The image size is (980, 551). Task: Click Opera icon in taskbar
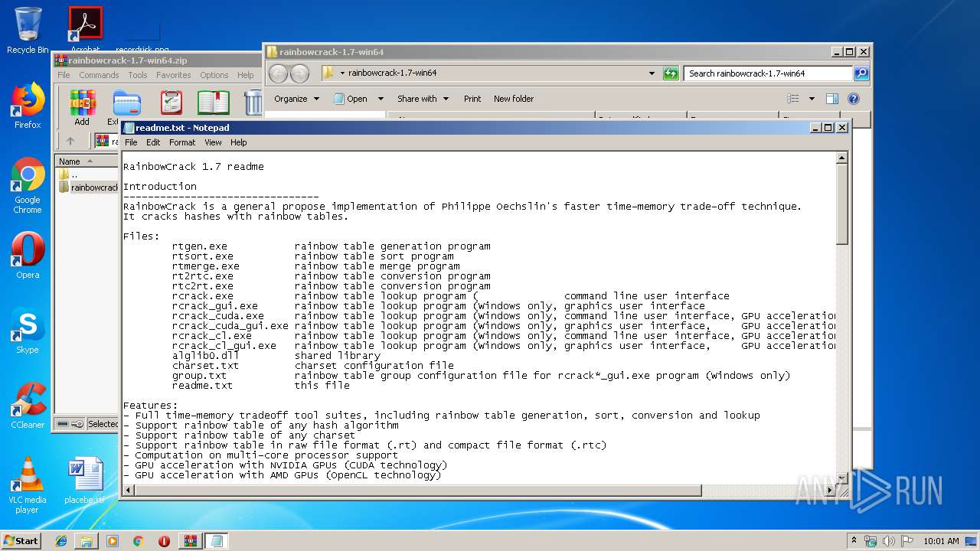pos(164,541)
